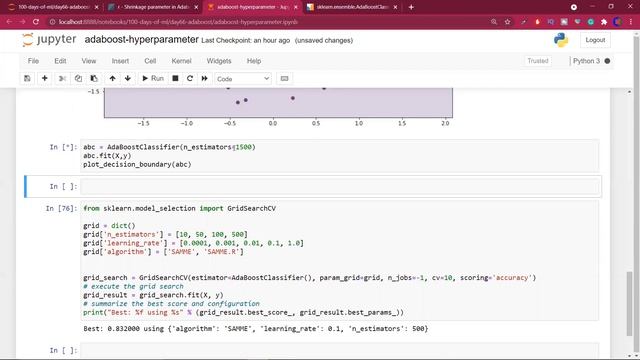The height and width of the screenshot is (360, 640).
Task: Run the selected cell
Action: (153, 78)
